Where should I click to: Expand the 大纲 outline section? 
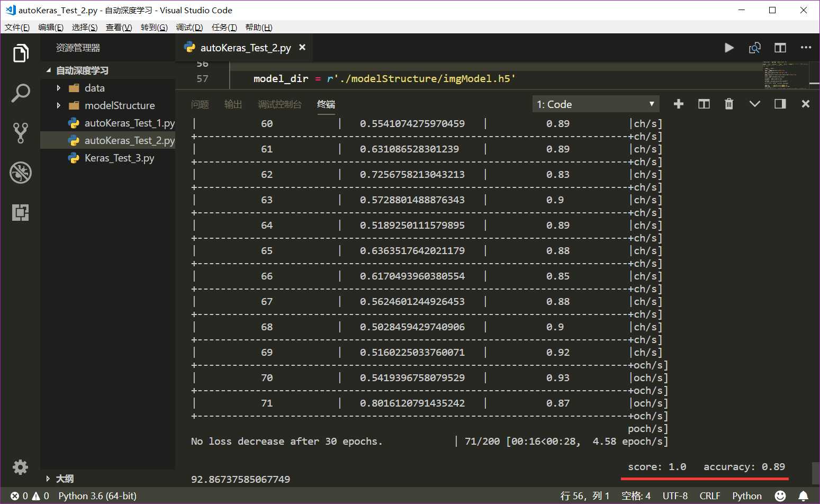click(x=48, y=479)
